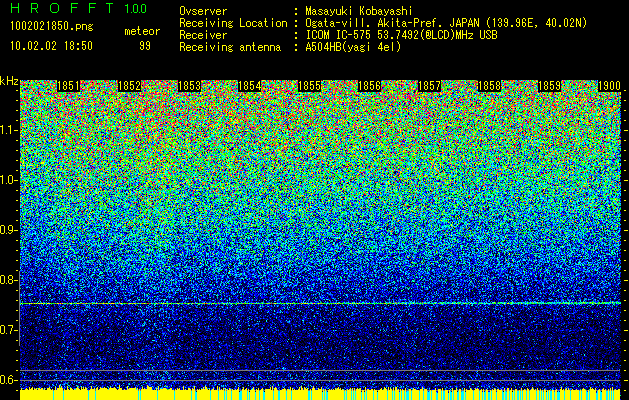
Task: Click the 1852 time marker
Action: (129, 86)
